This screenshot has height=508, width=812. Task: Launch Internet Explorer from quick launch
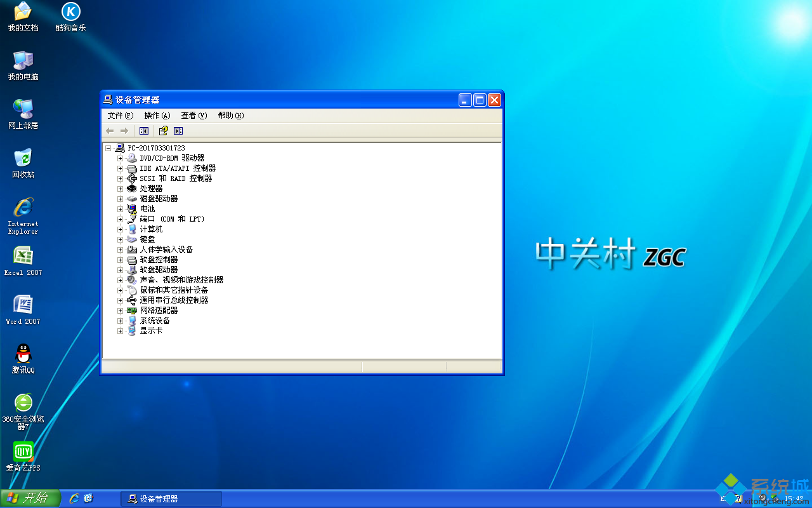click(74, 499)
